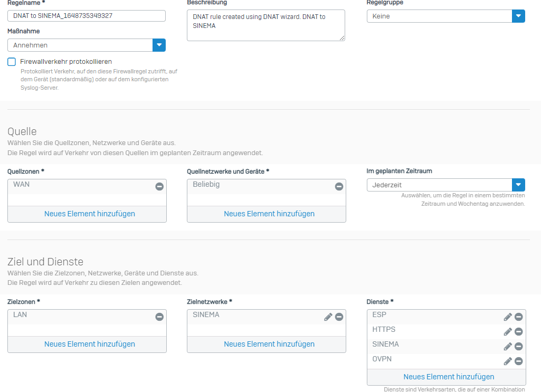
Task: Edit the HTTPS service entry
Action: coord(508,331)
